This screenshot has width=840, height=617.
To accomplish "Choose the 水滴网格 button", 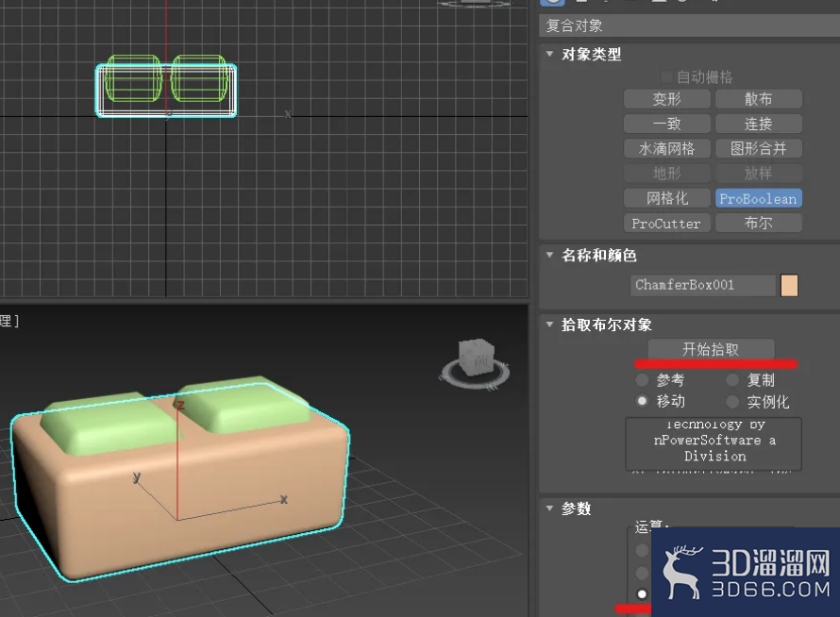I will 667,148.
